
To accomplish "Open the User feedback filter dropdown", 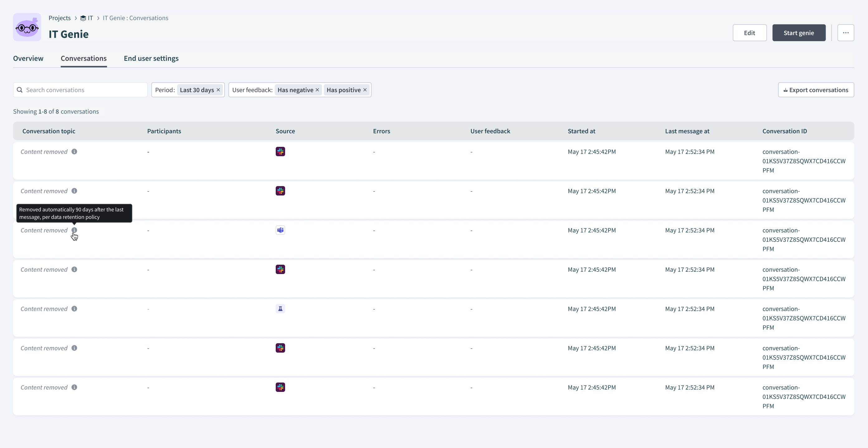I will point(252,90).
